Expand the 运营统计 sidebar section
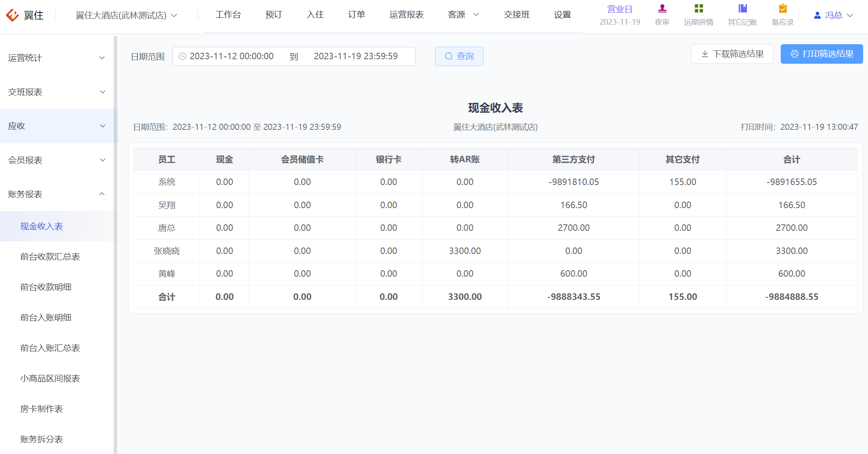 (x=57, y=58)
